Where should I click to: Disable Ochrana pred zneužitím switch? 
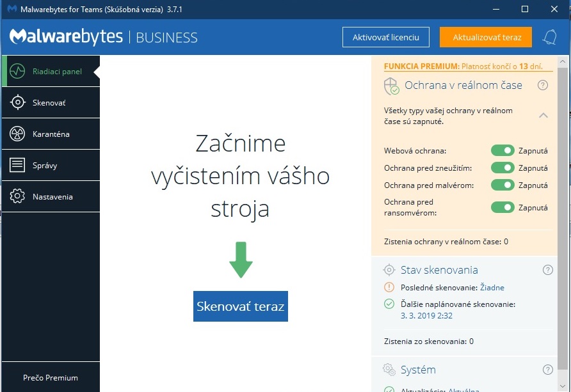click(x=503, y=168)
